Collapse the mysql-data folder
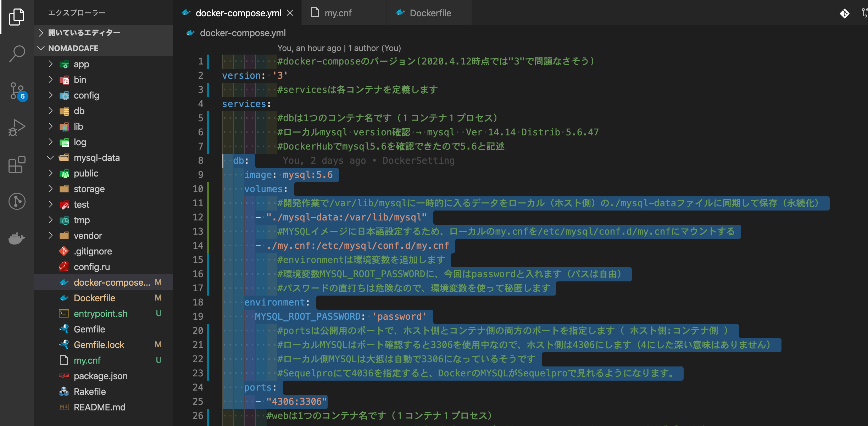 click(96, 158)
